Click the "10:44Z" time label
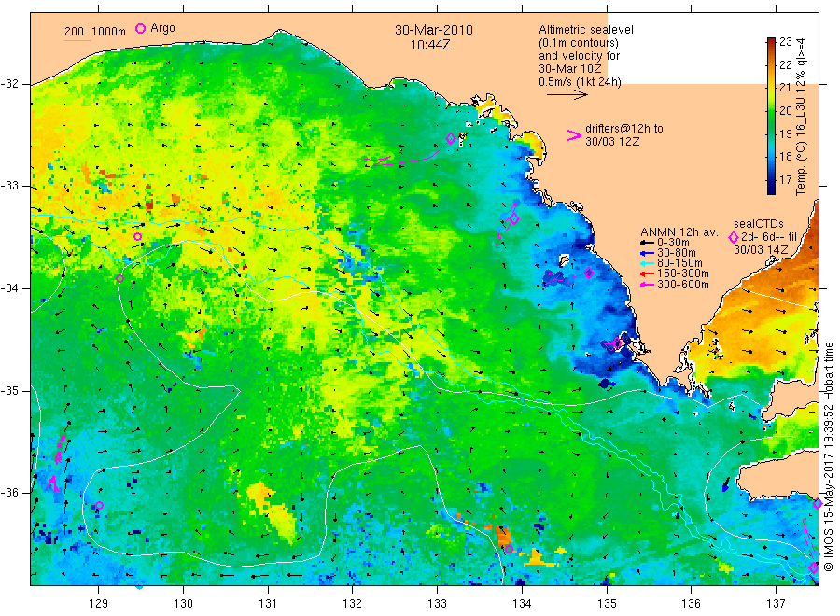Viewport: 840px width, 616px height. (430, 45)
